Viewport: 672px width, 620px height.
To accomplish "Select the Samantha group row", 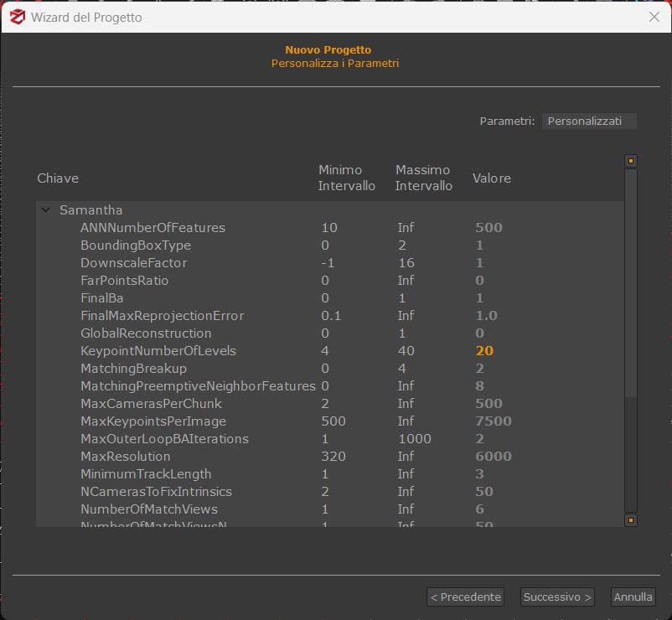I will tap(330, 210).
